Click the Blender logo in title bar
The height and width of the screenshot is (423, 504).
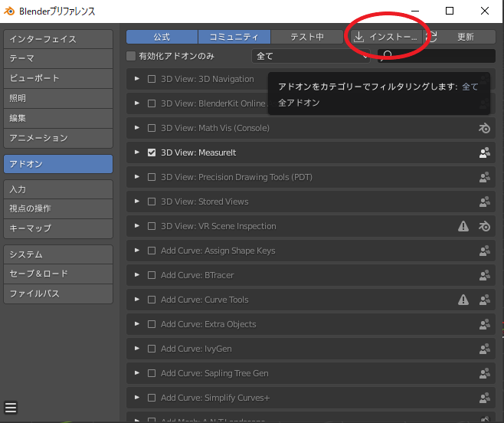click(9, 11)
